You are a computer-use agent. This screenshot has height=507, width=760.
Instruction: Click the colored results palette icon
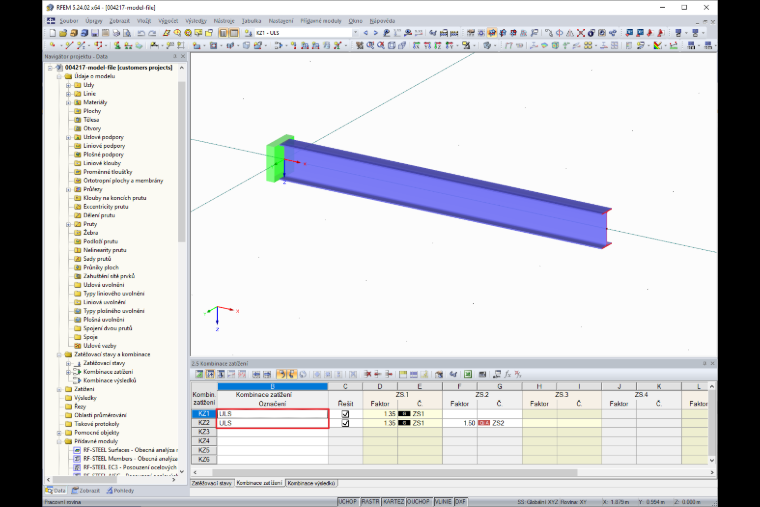657,45
